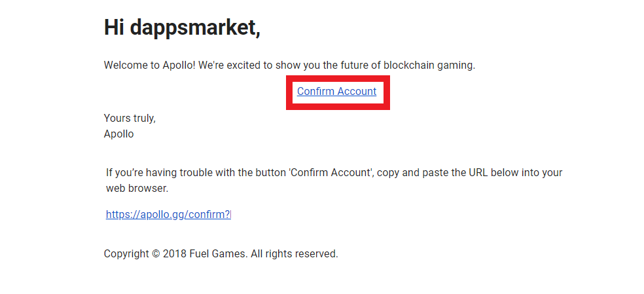Viewport: 644px width, 294px height.
Task: Click the 'web browser.' text line
Action: [137, 189]
